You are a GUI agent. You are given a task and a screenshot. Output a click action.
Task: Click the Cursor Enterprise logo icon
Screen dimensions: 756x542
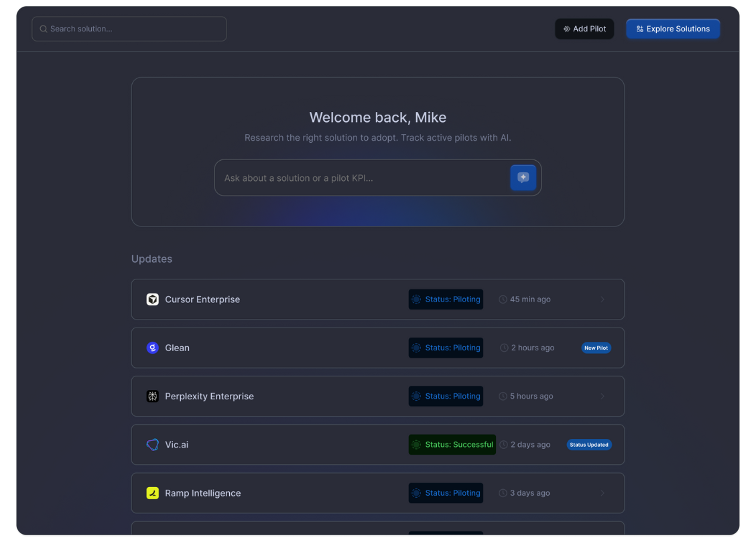tap(152, 299)
